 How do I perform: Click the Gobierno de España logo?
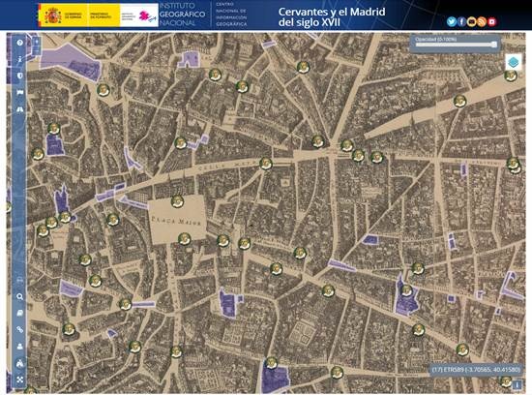pyautogui.click(x=64, y=15)
